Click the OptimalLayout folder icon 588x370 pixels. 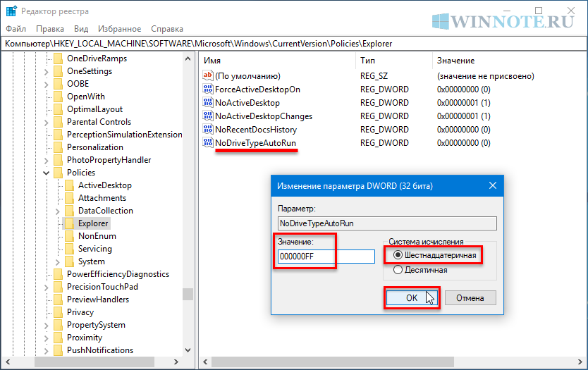58,109
